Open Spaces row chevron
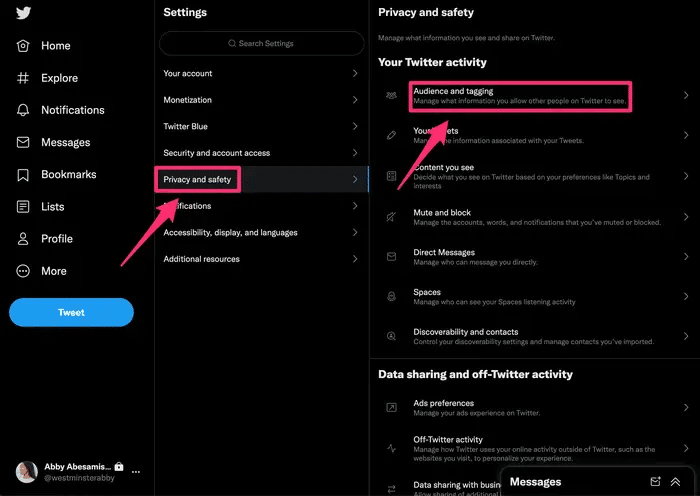This screenshot has width=700, height=496. coord(686,296)
